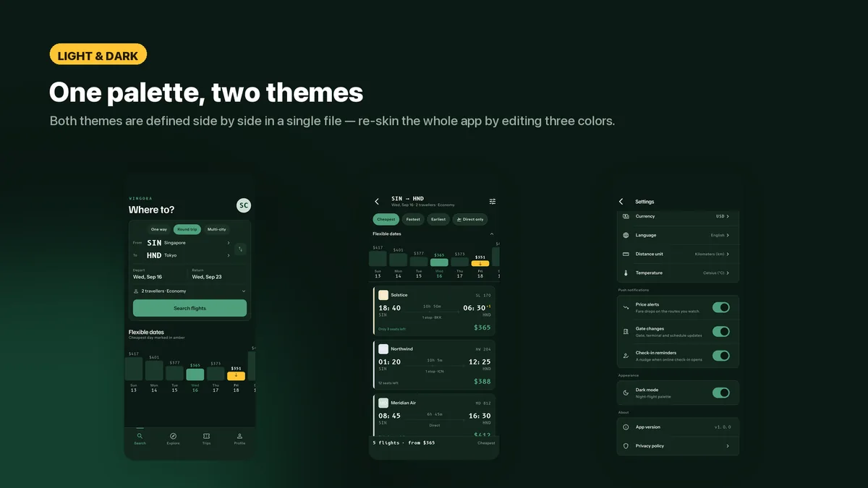The image size is (868, 488).
Task: Select the Meridian Air airline logo
Action: (x=383, y=403)
